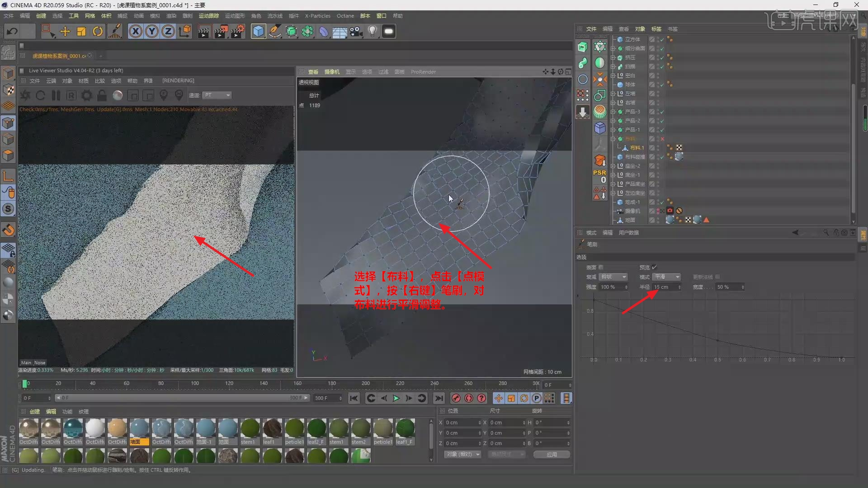The image size is (868, 488).
Task: Toggle the red X enable state on 布料
Action: click(662, 139)
